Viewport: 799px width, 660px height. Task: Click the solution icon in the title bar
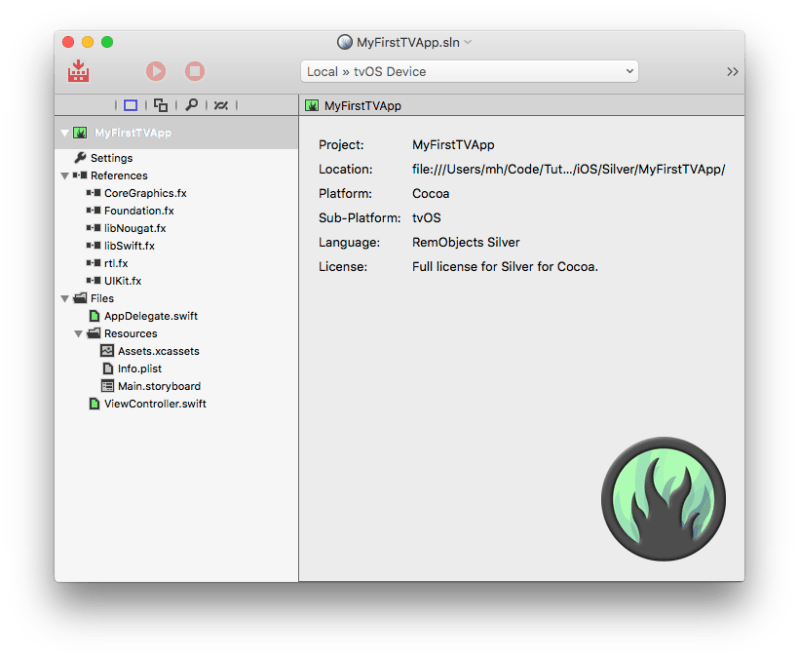tap(344, 42)
